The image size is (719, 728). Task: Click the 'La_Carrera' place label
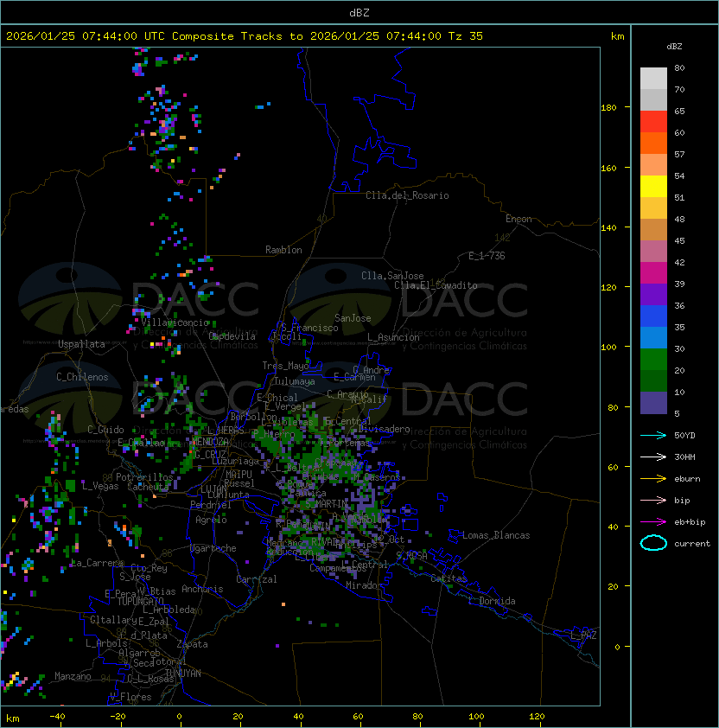97,563
